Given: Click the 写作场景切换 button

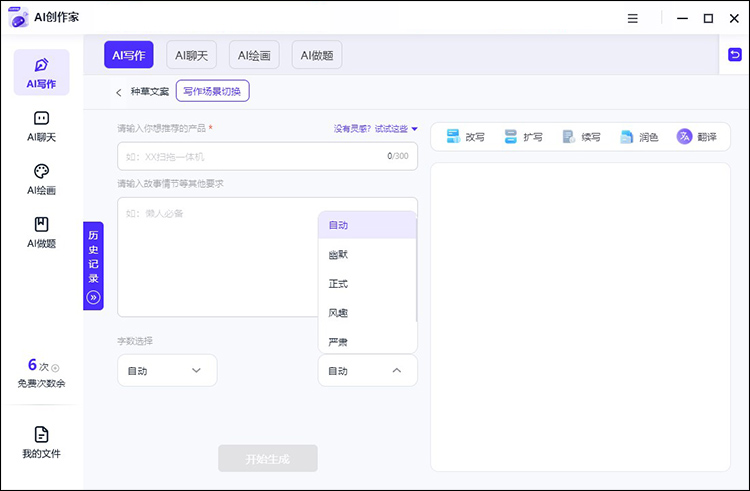Looking at the screenshot, I should 212,91.
